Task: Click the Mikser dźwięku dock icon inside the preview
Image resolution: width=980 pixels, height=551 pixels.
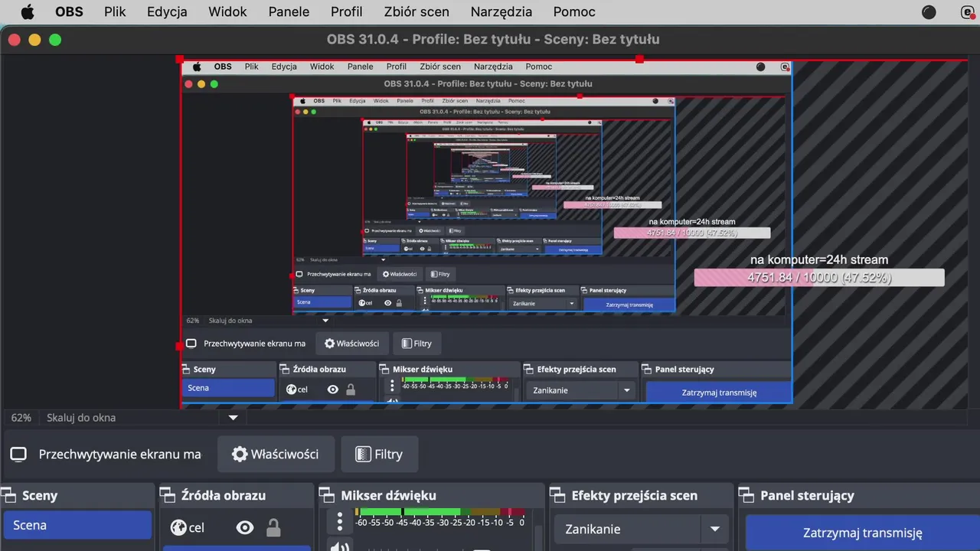Action: pyautogui.click(x=385, y=369)
